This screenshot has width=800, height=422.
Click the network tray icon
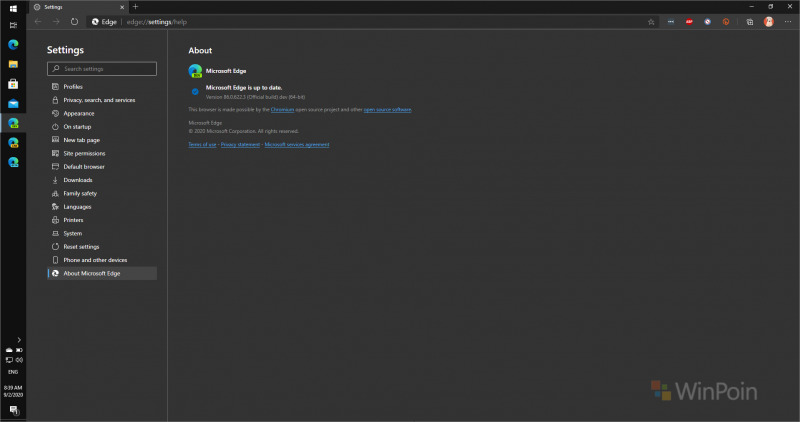coord(9,360)
